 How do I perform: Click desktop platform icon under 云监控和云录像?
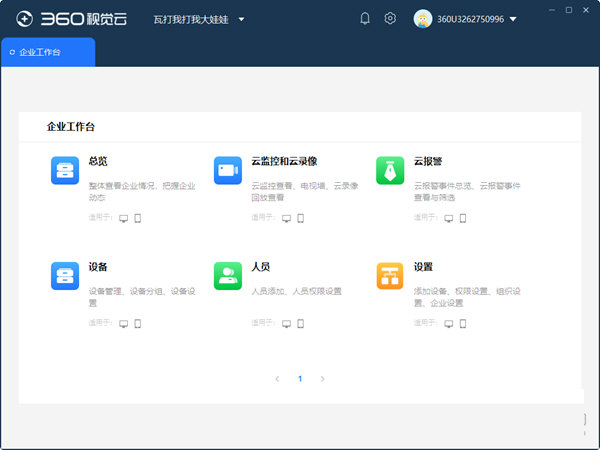tap(286, 218)
